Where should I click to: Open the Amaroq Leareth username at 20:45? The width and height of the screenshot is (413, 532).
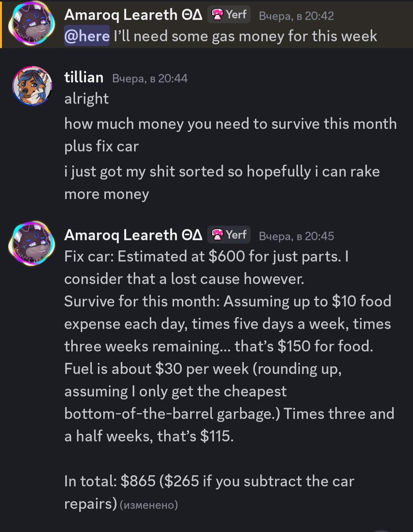click(x=133, y=235)
